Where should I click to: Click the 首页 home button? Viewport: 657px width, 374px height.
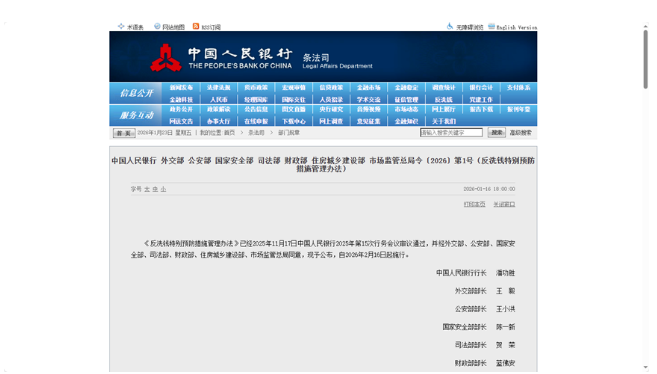tap(124, 133)
